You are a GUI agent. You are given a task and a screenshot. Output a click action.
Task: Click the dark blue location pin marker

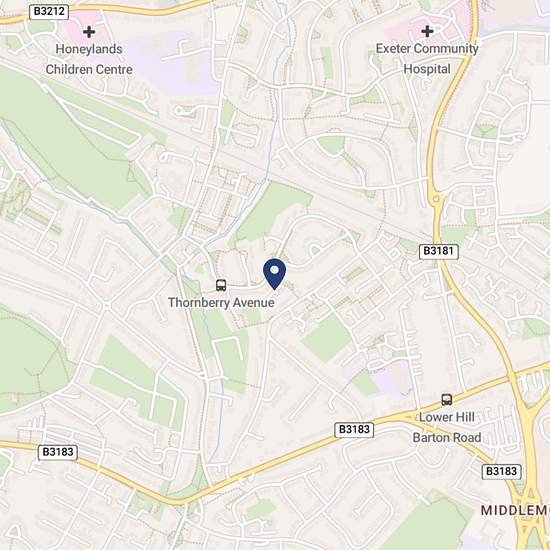tap(274, 274)
